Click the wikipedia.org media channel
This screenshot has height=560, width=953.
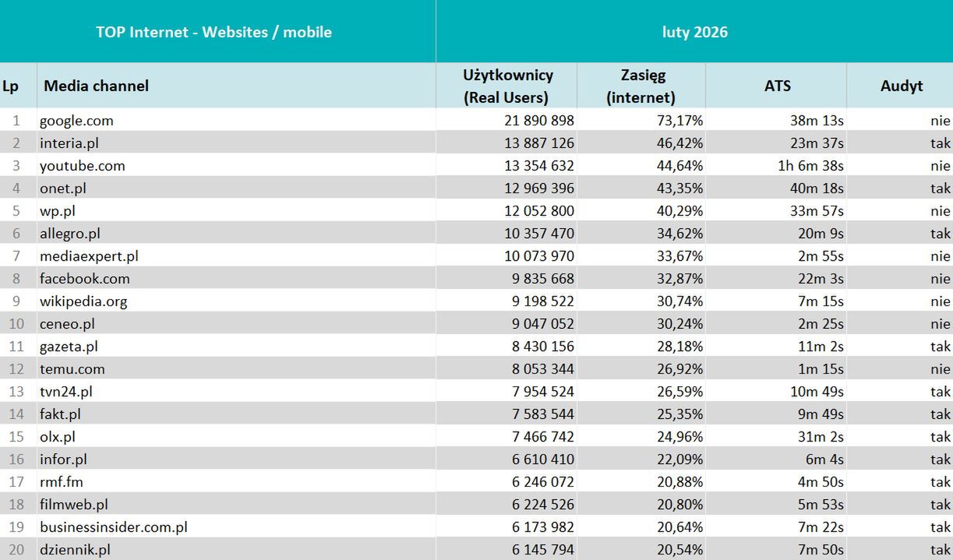tap(83, 301)
